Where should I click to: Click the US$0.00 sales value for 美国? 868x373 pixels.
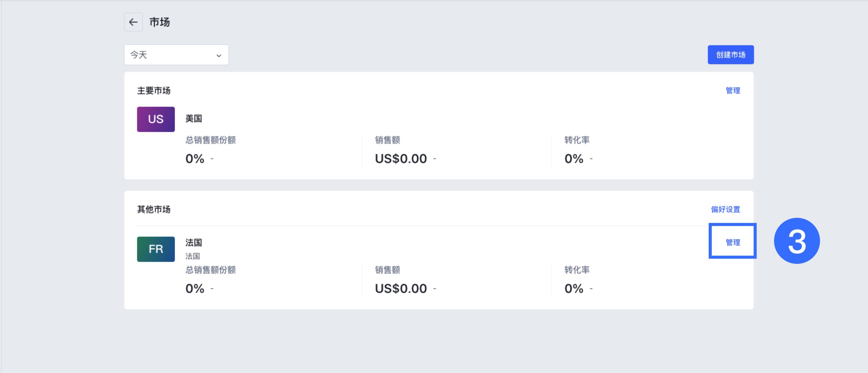[400, 158]
